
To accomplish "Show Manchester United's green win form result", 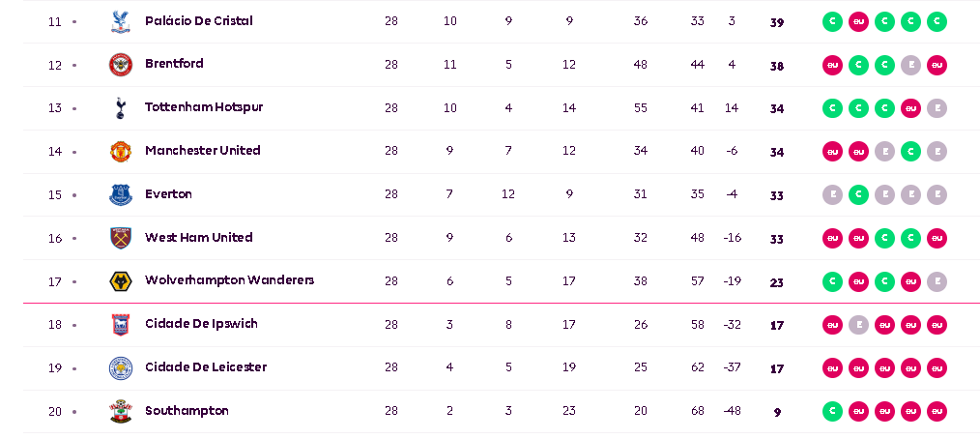I will [910, 152].
